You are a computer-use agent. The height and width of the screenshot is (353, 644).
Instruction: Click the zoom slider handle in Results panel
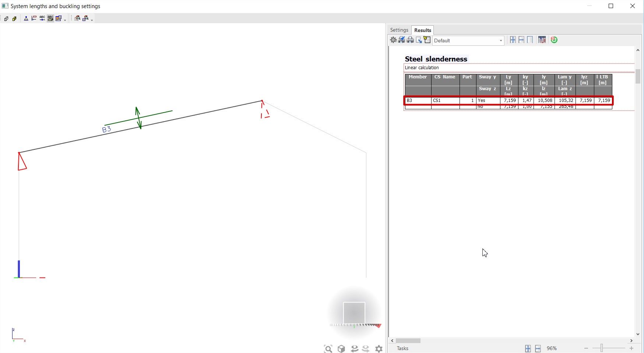point(602,348)
